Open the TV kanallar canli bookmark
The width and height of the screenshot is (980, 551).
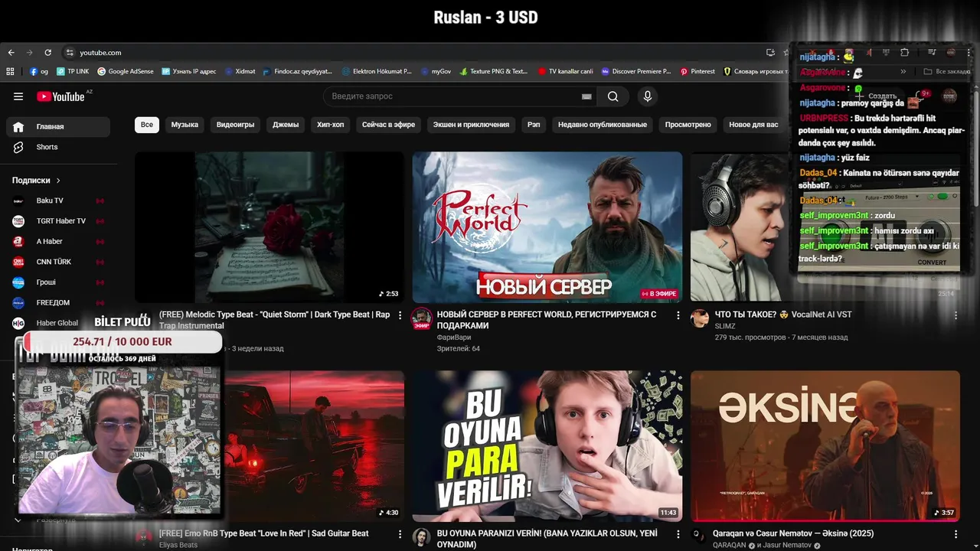point(565,71)
